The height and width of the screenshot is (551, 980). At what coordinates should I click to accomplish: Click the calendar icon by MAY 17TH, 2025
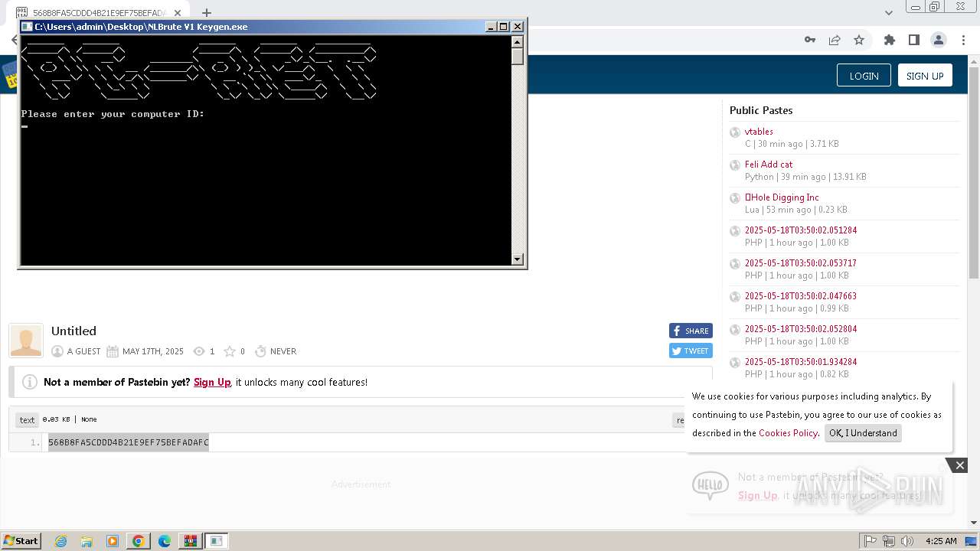pos(113,351)
